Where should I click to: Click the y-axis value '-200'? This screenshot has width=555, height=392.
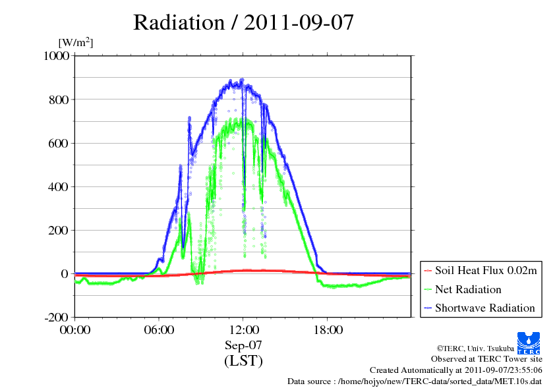pyautogui.click(x=56, y=318)
